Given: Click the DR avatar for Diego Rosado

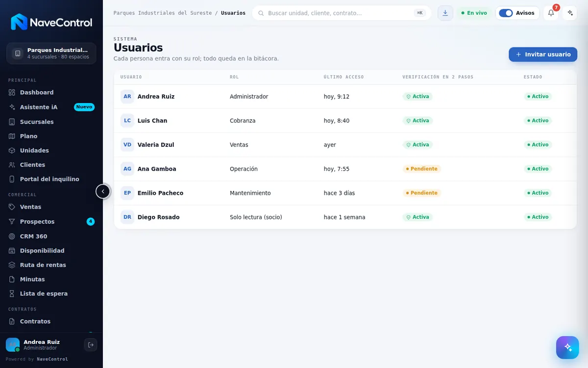Looking at the screenshot, I should pyautogui.click(x=127, y=217).
